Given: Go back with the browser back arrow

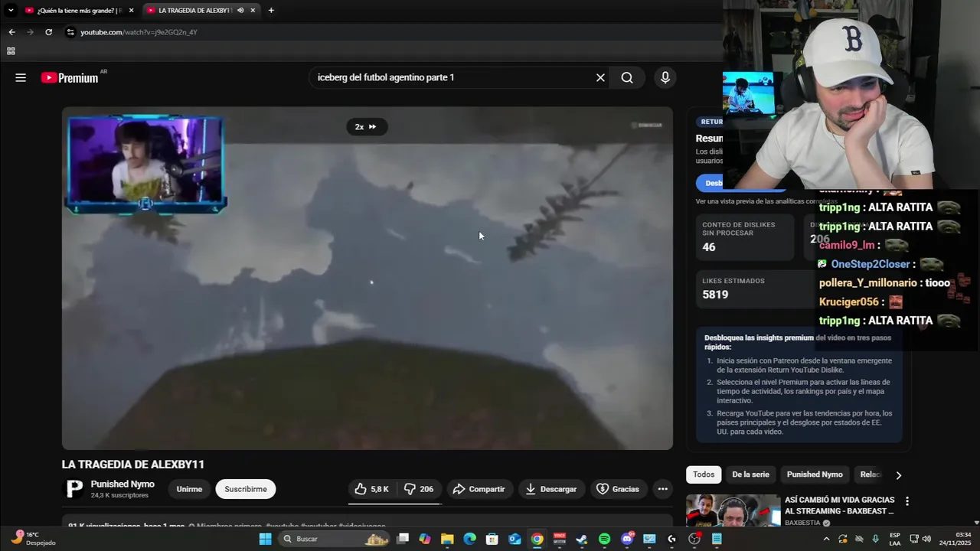Looking at the screenshot, I should click(x=11, y=32).
